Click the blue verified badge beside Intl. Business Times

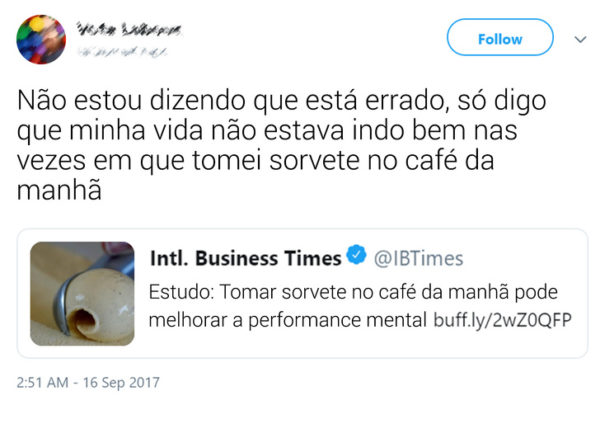click(356, 255)
